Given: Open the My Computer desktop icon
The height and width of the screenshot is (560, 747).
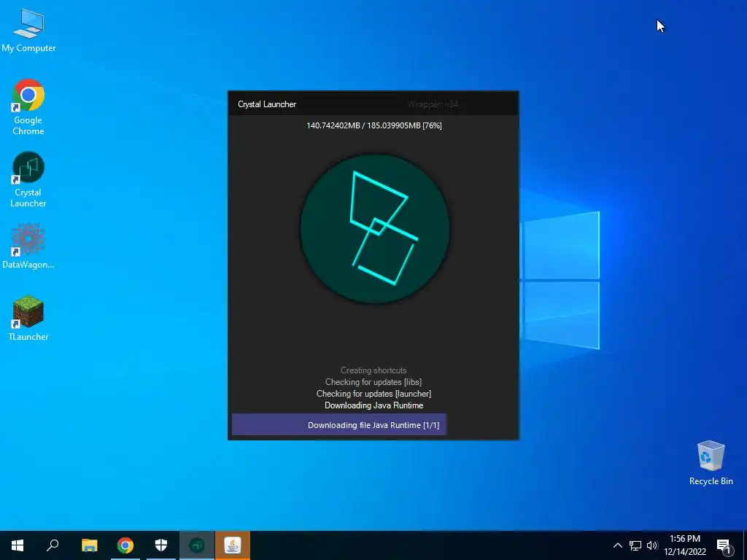Looking at the screenshot, I should [x=28, y=31].
